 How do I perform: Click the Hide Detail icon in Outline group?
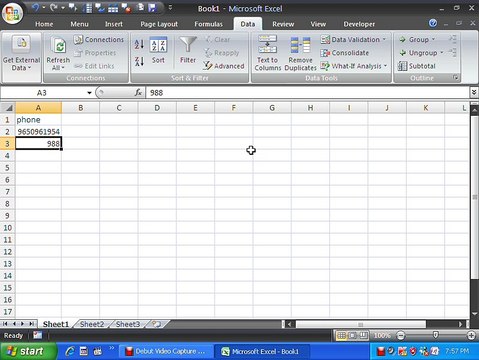click(x=452, y=52)
